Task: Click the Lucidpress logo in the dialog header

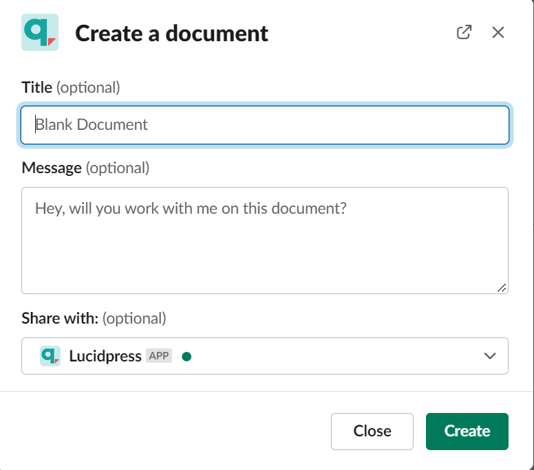Action: (x=40, y=32)
